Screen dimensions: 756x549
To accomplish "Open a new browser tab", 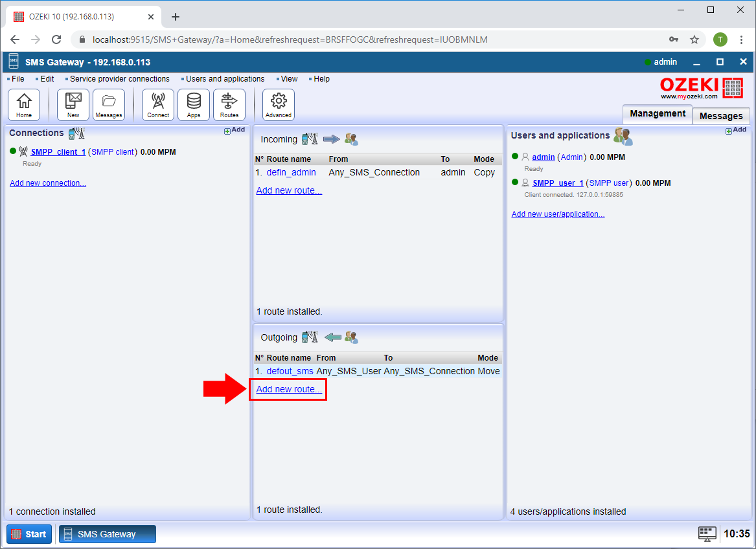I will tap(176, 17).
